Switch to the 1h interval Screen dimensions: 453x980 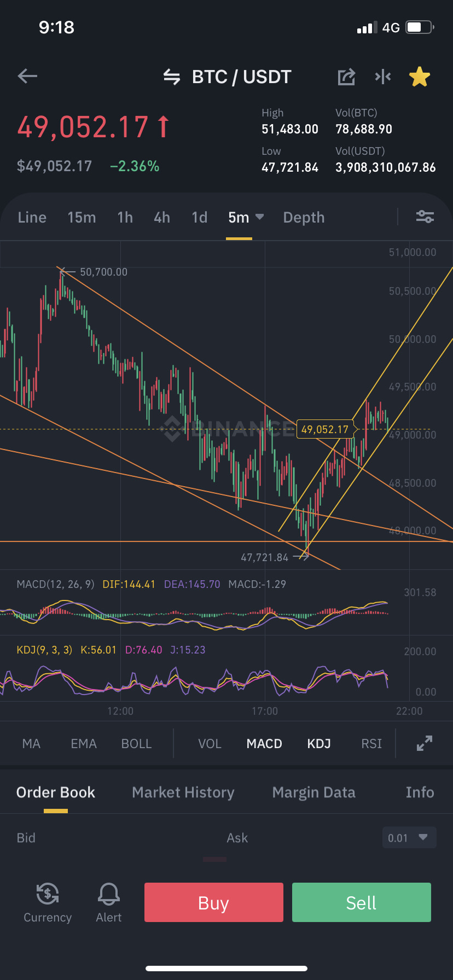point(125,218)
